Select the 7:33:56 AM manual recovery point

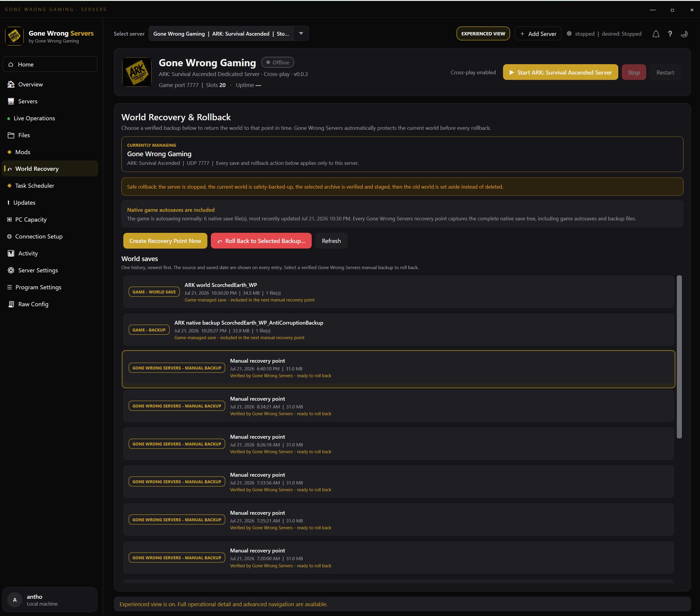(x=398, y=482)
